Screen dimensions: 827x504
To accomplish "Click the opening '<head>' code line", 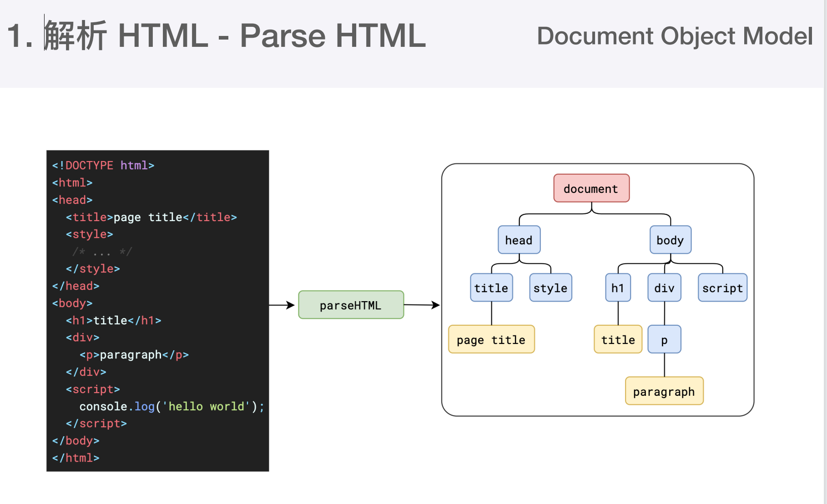I will (72, 200).
